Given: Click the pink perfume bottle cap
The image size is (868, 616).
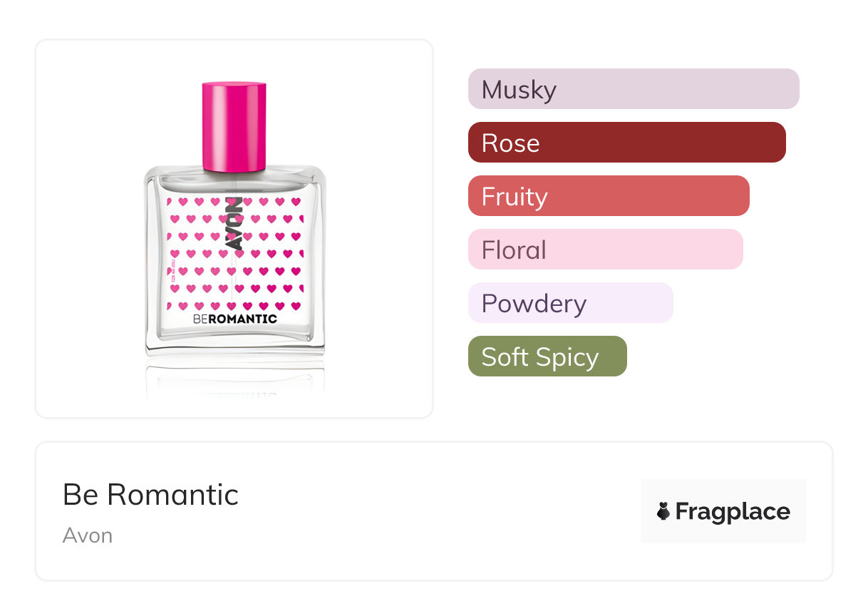Looking at the screenshot, I should click(234, 126).
